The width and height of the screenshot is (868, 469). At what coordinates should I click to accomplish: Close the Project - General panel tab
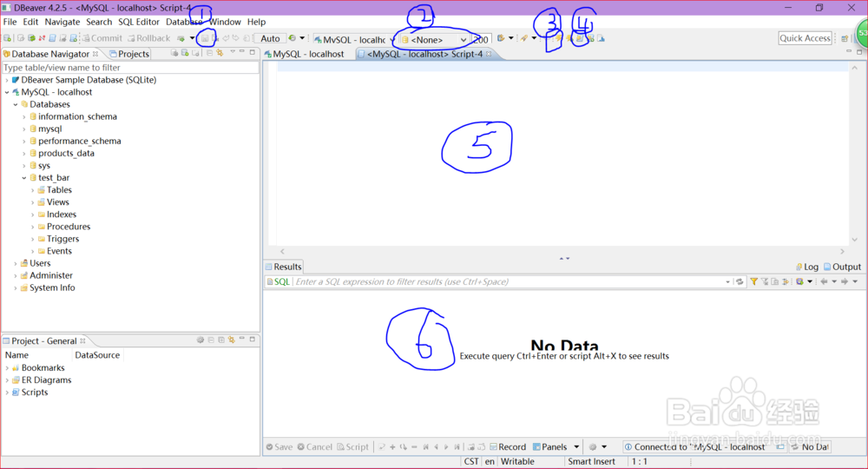(x=82, y=341)
